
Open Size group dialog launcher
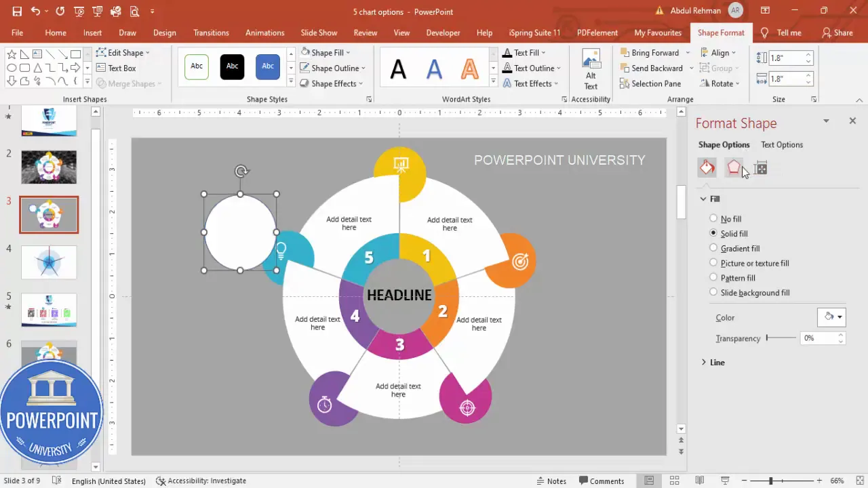(814, 100)
